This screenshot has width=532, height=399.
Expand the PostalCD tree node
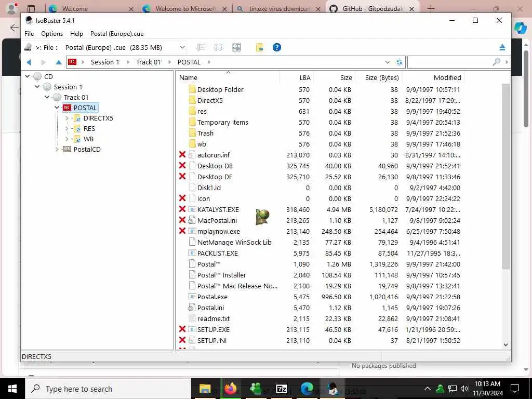(x=57, y=149)
